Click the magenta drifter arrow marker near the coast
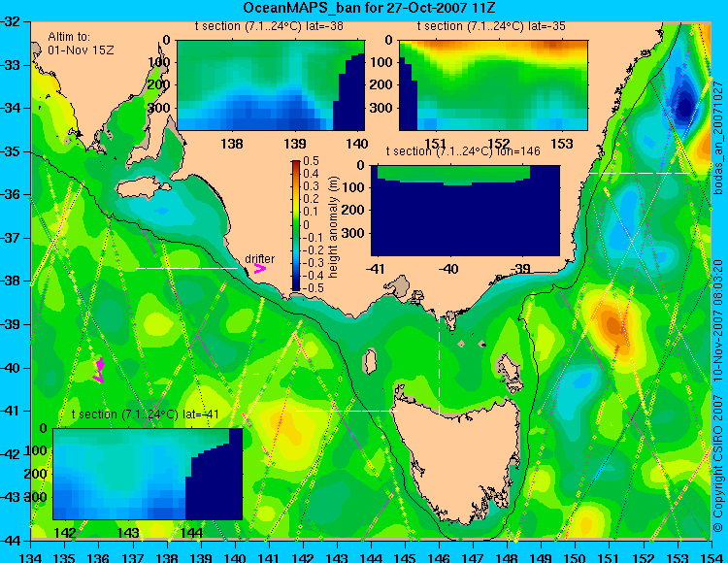The width and height of the screenshot is (728, 563). pyautogui.click(x=260, y=268)
